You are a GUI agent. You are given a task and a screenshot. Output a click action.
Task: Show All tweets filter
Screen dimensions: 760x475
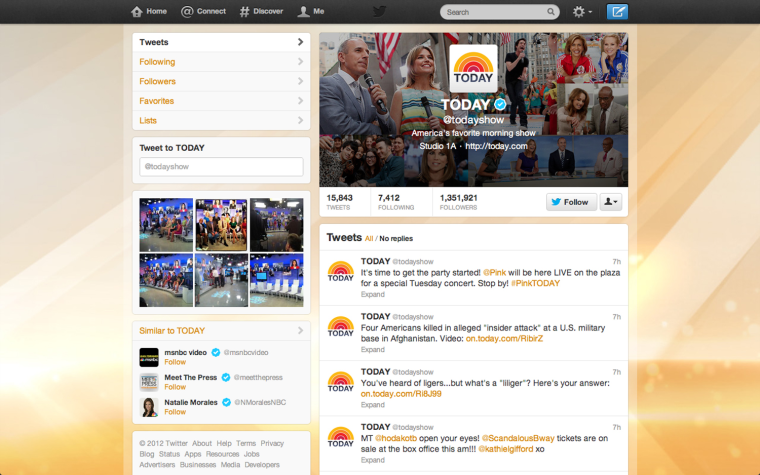(369, 238)
